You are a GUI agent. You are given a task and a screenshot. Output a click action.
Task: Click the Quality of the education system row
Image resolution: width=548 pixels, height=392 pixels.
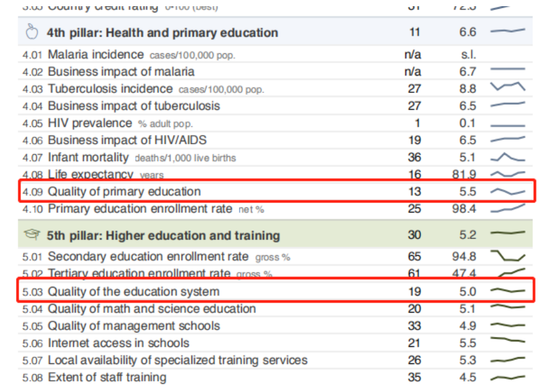(275, 290)
